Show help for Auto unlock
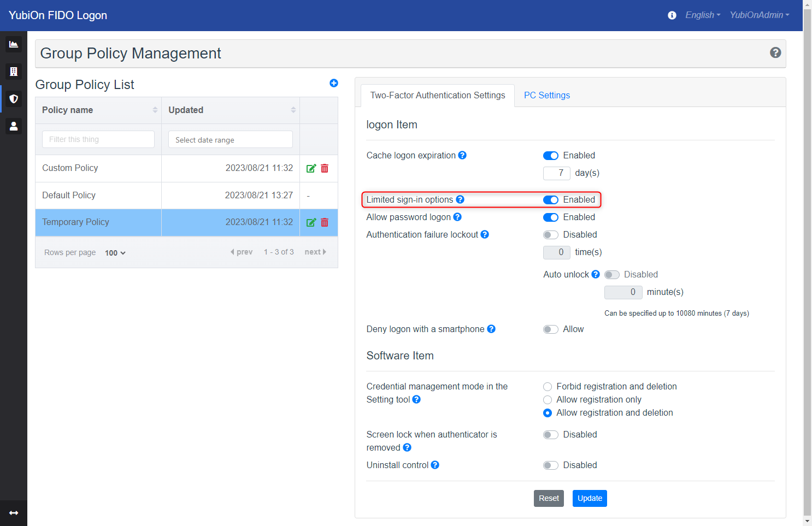Viewport: 812px width, 526px height. [596, 274]
